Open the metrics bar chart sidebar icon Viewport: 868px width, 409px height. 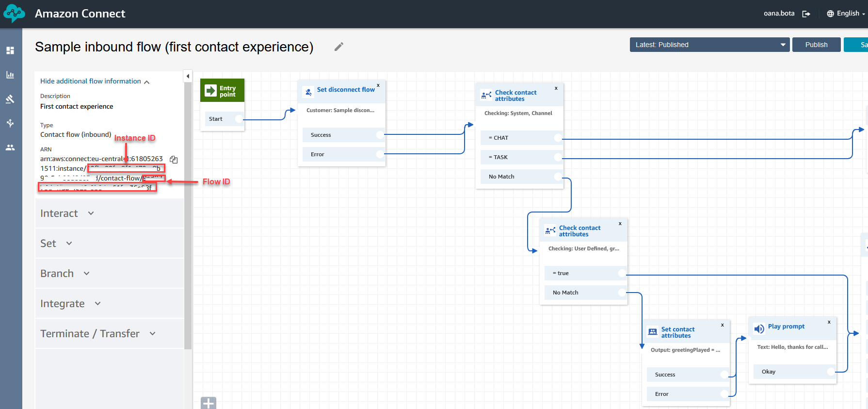click(10, 75)
